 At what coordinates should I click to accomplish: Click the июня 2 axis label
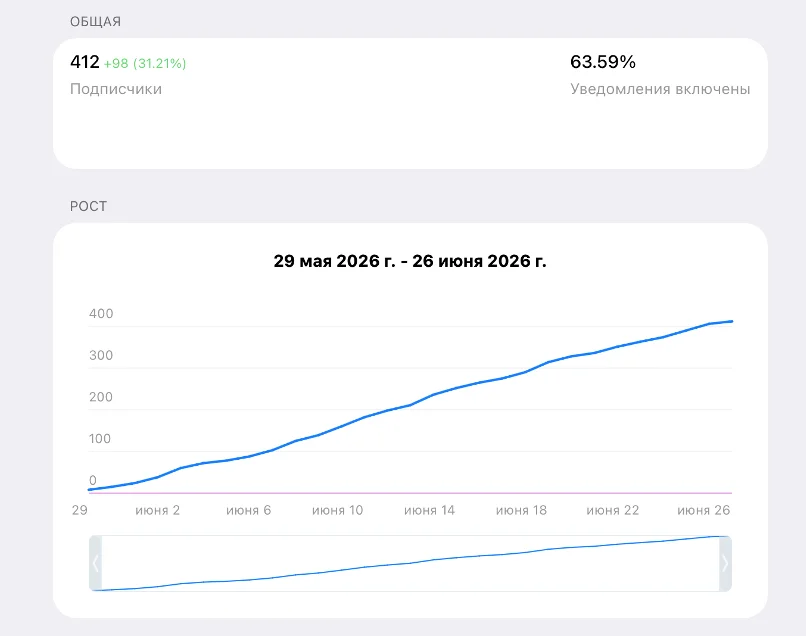click(157, 510)
